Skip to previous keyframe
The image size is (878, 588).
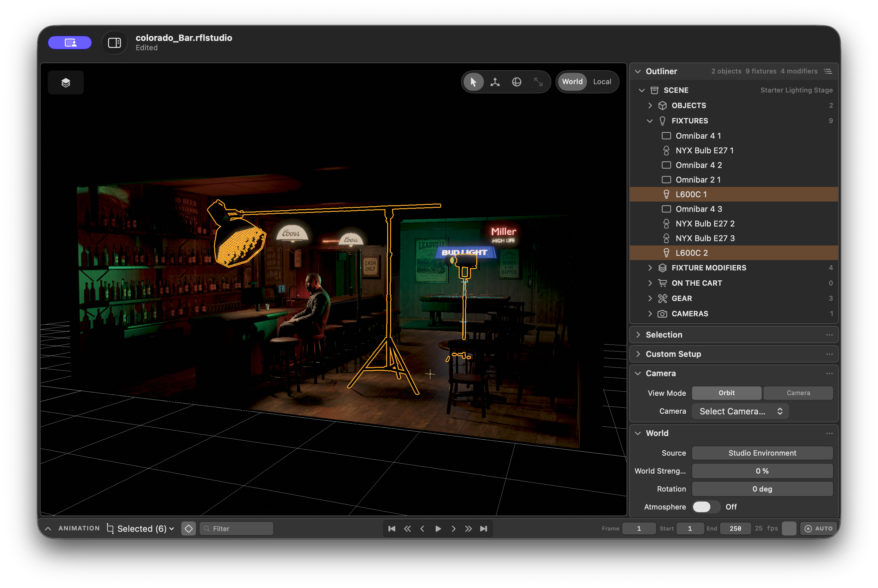407,528
